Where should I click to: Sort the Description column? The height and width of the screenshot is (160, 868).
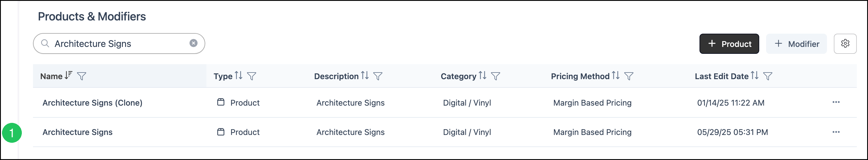365,75
